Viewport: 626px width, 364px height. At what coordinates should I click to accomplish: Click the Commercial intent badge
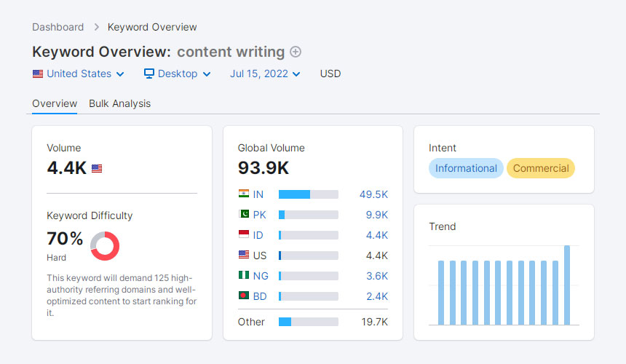coord(541,168)
